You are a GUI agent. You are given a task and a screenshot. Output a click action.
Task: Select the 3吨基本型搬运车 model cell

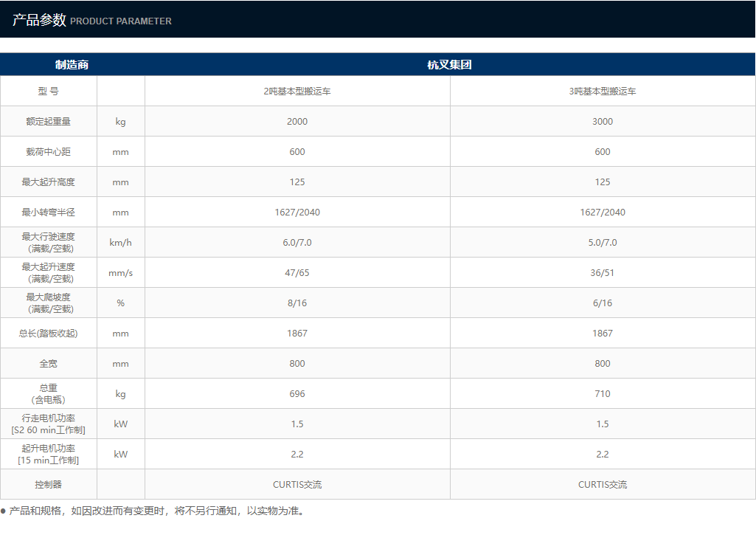[x=602, y=92]
